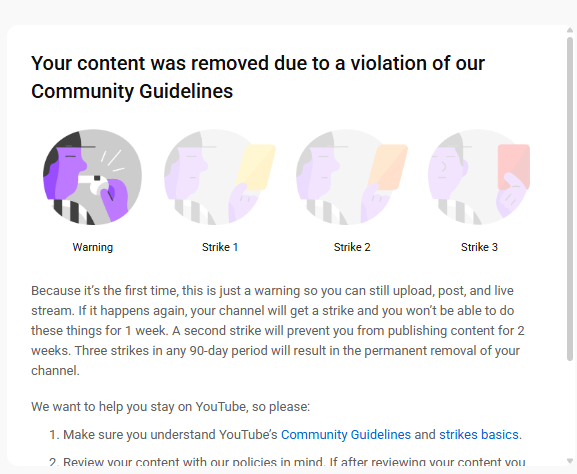Click list item 1 about understanding guidelines
The image size is (577, 474).
coord(286,435)
